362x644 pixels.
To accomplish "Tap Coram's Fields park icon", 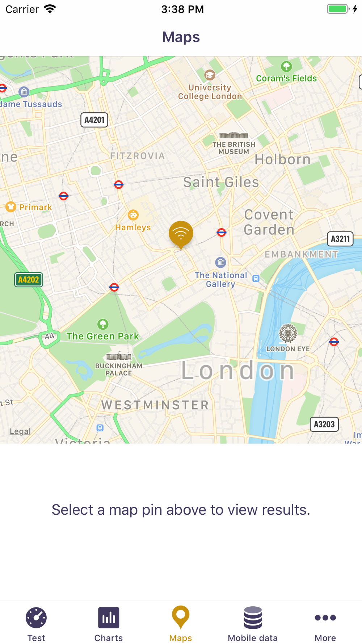I will tap(286, 66).
